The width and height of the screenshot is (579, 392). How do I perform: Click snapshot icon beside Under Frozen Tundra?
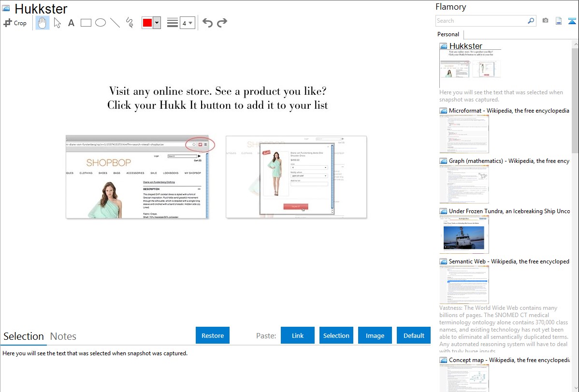443,211
